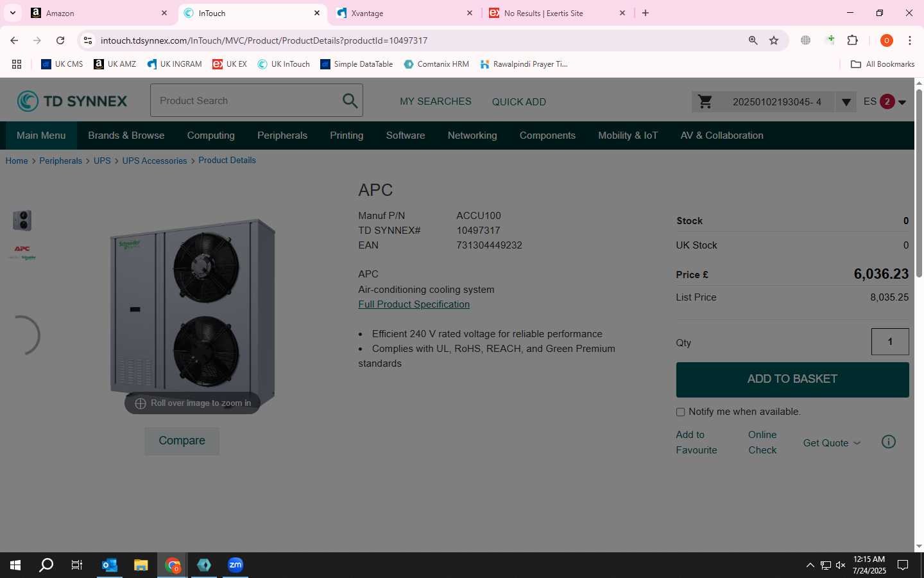Open the Networking menu
Viewport: 924px width, 578px height.
[x=472, y=136]
